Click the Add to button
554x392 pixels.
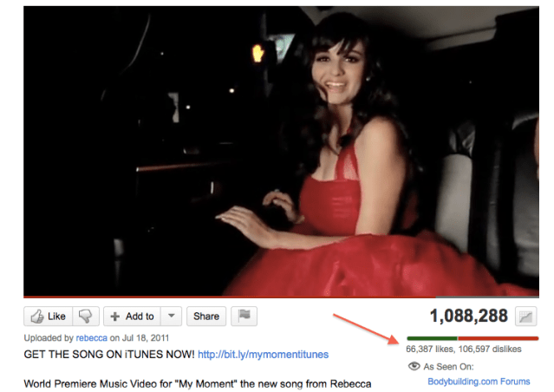[x=132, y=317]
